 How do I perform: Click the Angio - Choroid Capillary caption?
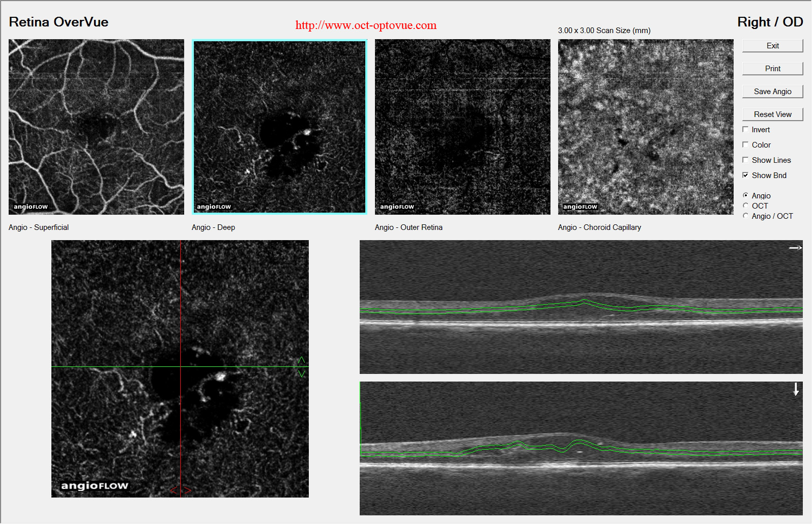(x=599, y=227)
